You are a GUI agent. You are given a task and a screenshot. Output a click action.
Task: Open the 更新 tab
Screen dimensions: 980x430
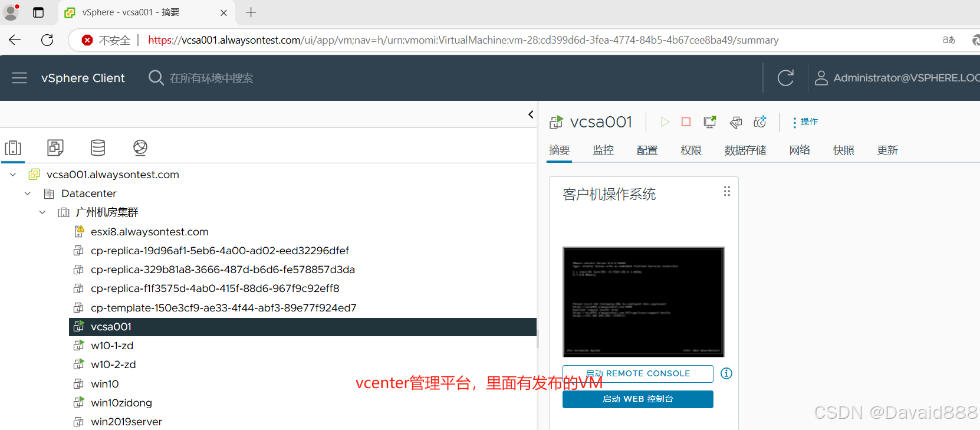tap(887, 150)
